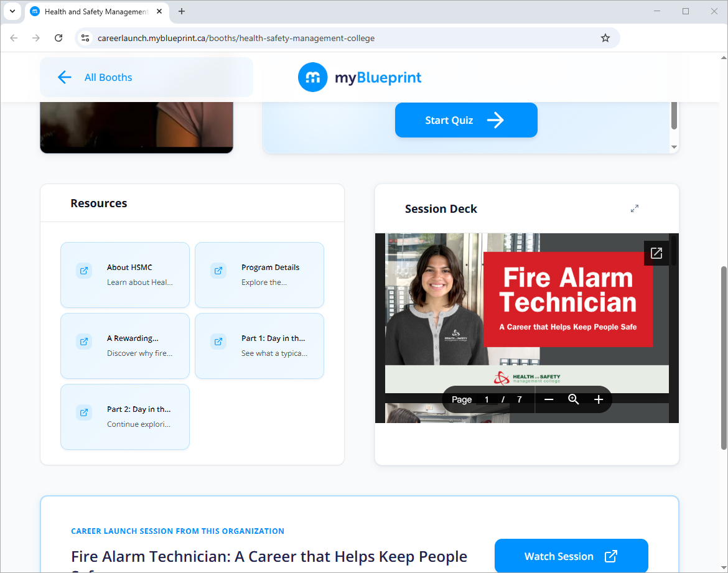Click the PDF page number field

(x=487, y=399)
